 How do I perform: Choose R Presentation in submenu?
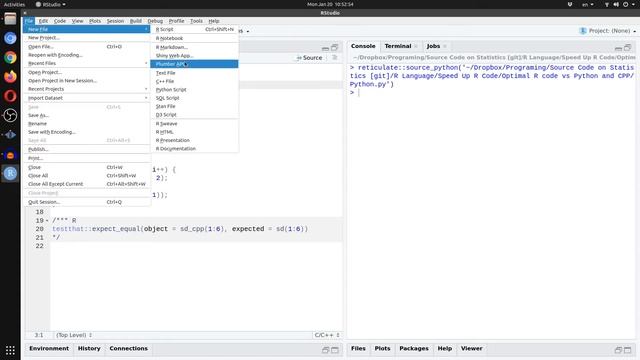click(194, 140)
